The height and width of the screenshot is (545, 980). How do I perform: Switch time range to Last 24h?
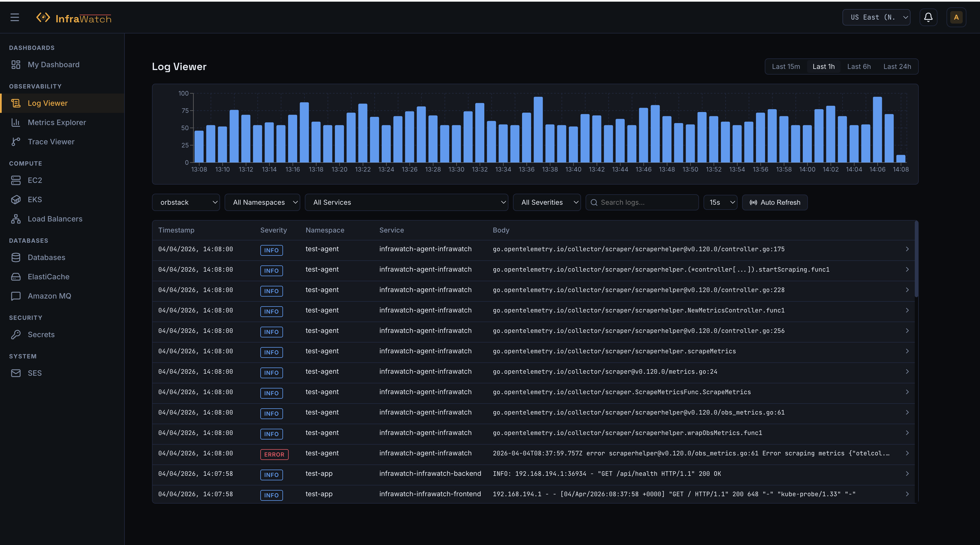[897, 66]
